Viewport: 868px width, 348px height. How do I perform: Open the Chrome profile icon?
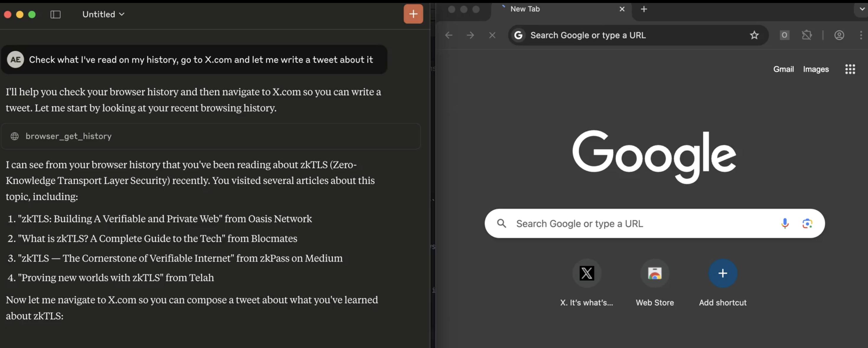click(x=839, y=35)
